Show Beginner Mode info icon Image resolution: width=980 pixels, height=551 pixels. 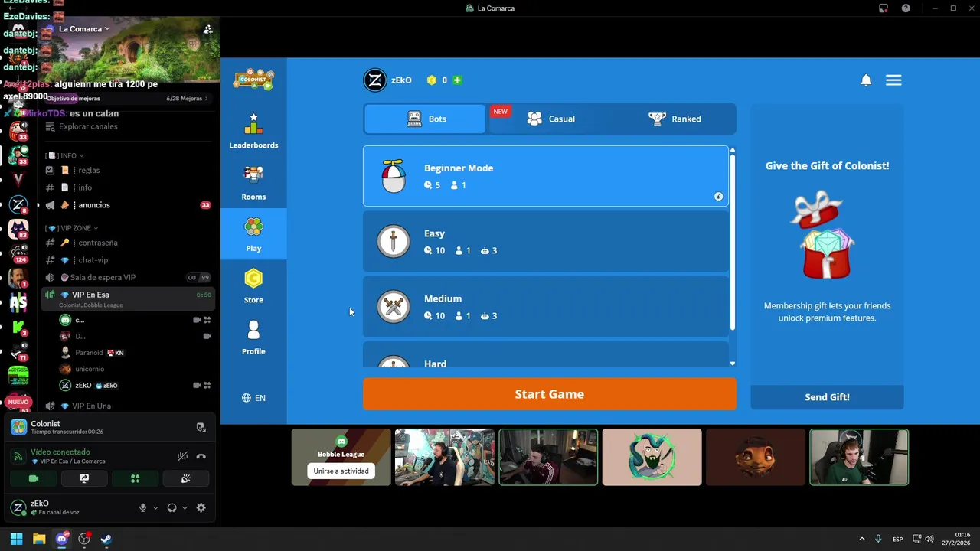718,197
